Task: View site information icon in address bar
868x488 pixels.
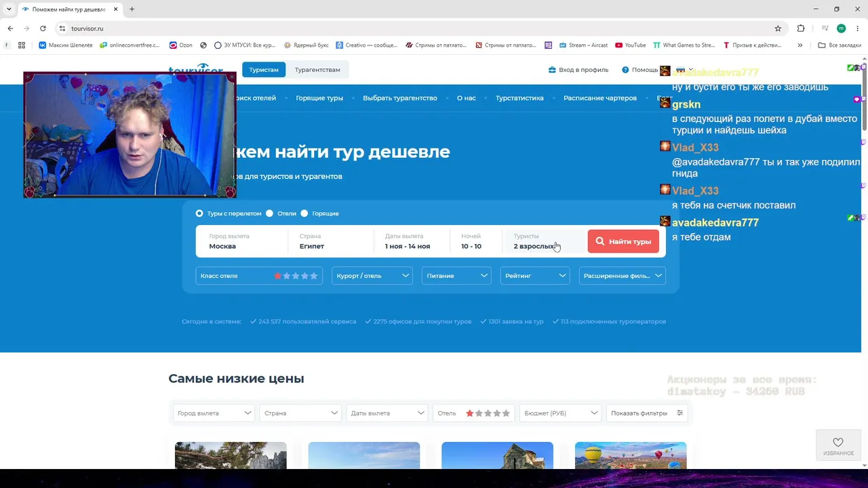Action: click(62, 28)
